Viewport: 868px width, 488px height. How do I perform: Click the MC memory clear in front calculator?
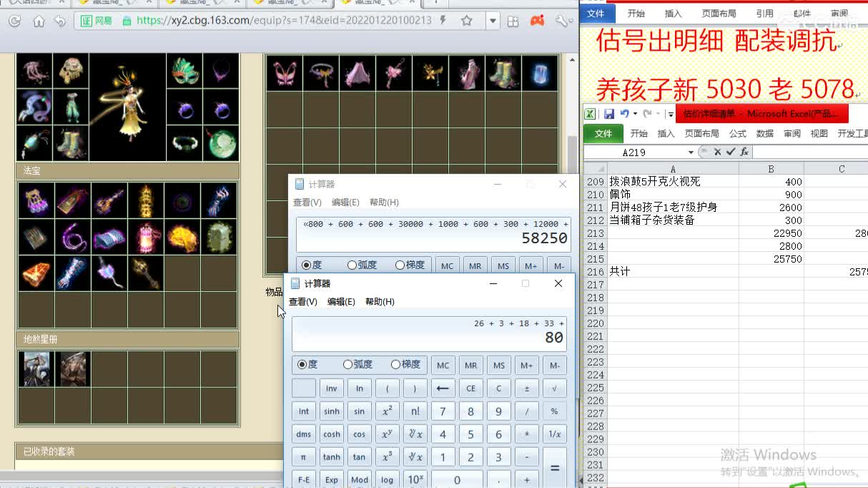tap(443, 366)
